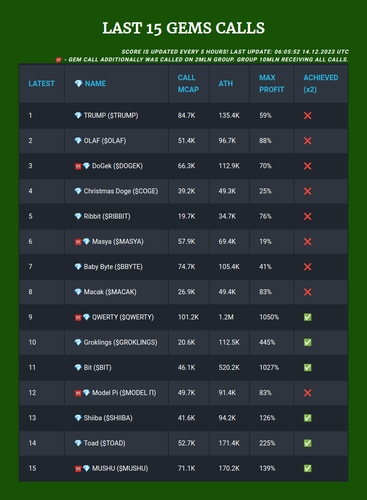This screenshot has height=500, width=367.
Task: Click the 59% max profit value
Action: [265, 116]
